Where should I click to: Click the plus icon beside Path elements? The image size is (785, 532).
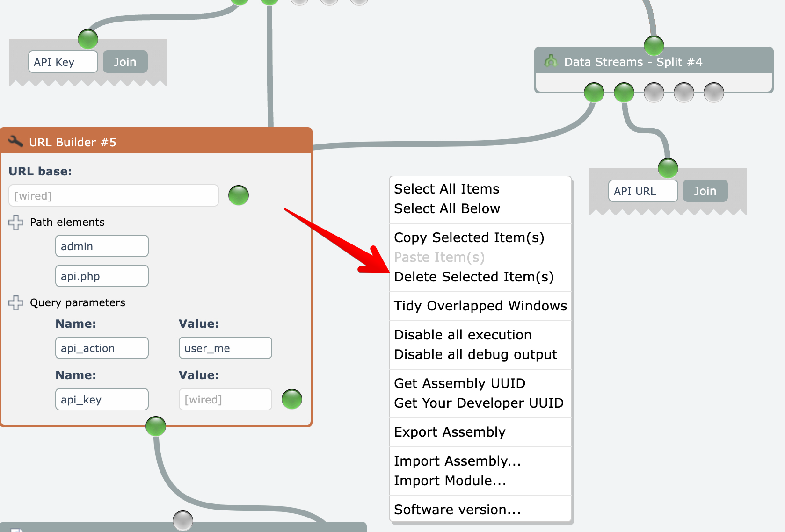16,223
